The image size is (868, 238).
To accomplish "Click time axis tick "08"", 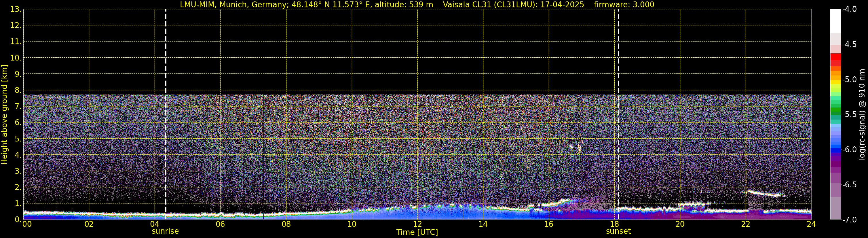I will click(x=286, y=224).
